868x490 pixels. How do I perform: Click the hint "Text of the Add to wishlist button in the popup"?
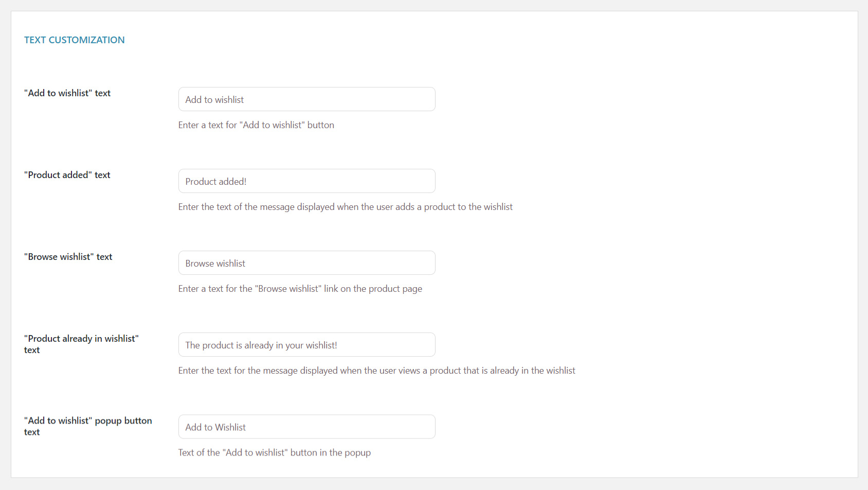275,452
